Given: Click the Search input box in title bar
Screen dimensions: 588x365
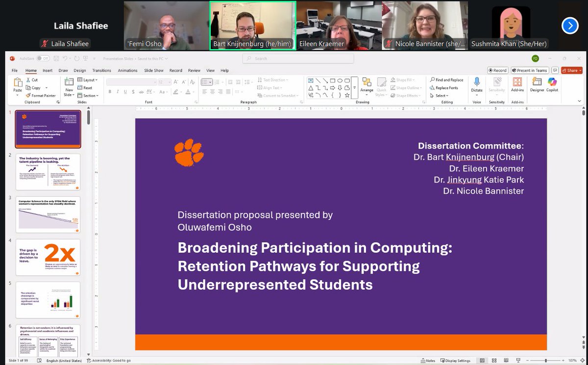Looking at the screenshot, I should pos(298,58).
